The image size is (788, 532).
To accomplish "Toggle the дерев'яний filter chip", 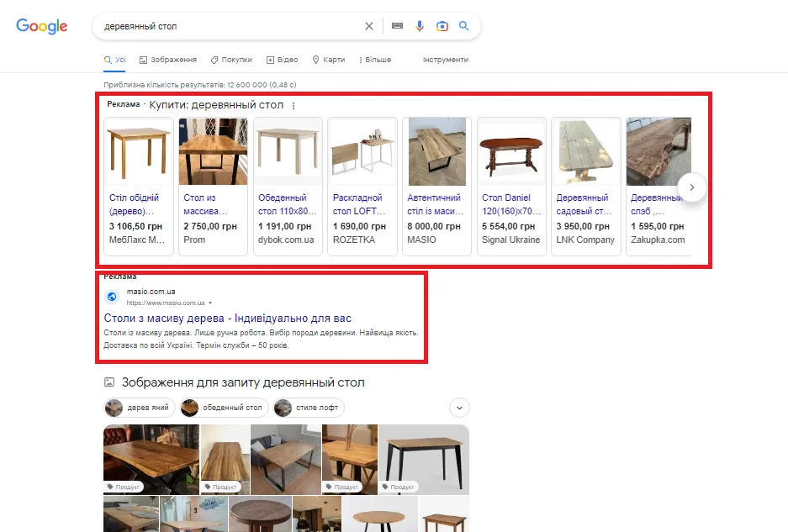I will [x=139, y=407].
